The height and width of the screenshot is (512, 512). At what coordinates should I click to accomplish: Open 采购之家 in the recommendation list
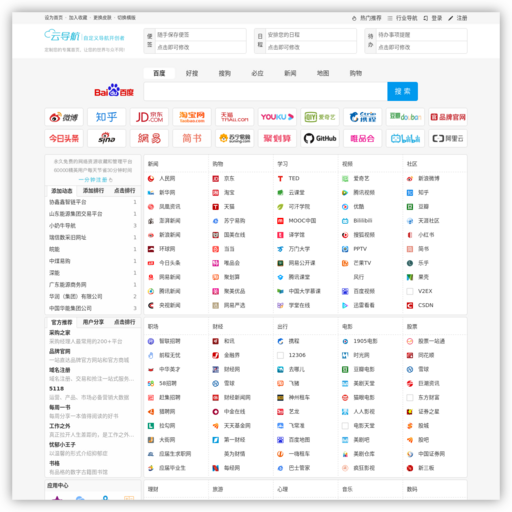60,333
